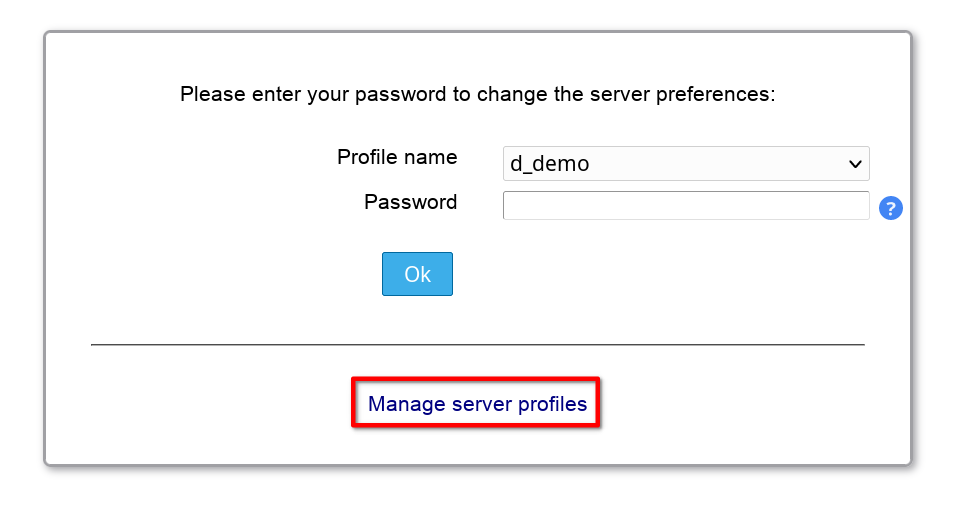The width and height of the screenshot is (966, 507).
Task: Open the Manage server profiles link
Action: [x=476, y=405]
